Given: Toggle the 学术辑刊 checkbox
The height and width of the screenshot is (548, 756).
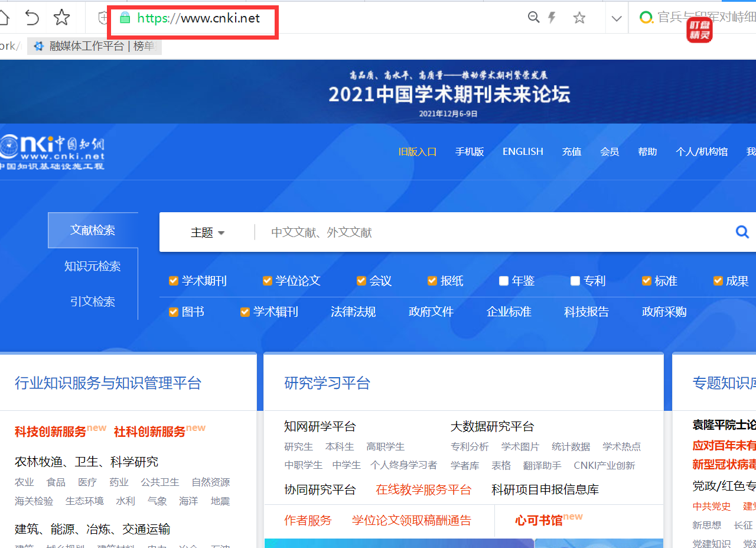Looking at the screenshot, I should [x=245, y=312].
